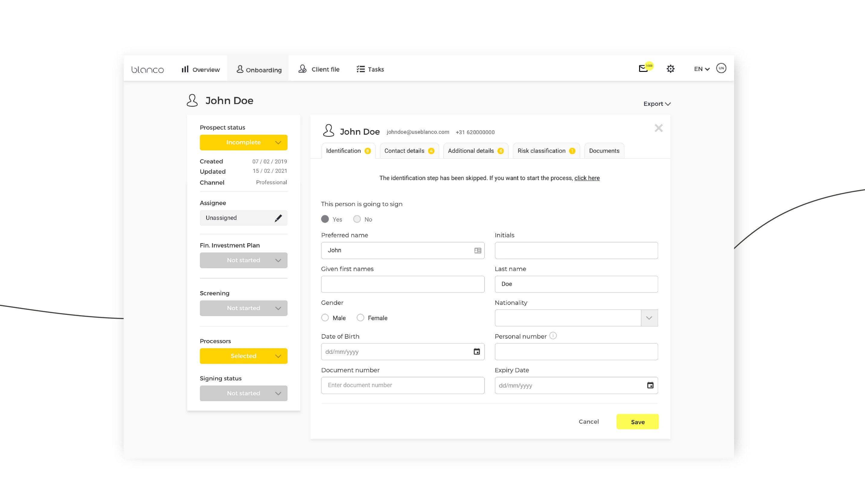Select No for person going to sign

[x=357, y=219]
